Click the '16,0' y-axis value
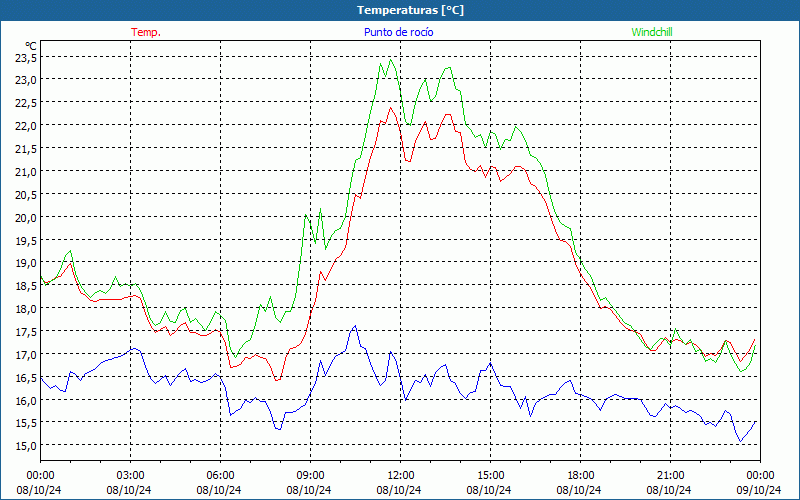Image resolution: width=800 pixels, height=500 pixels. click(x=26, y=401)
